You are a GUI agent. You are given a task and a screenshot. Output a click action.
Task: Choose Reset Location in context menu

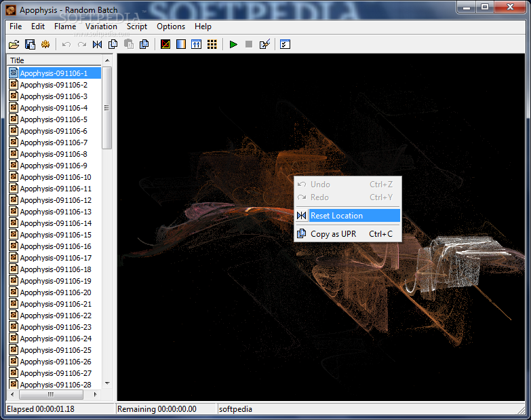348,216
